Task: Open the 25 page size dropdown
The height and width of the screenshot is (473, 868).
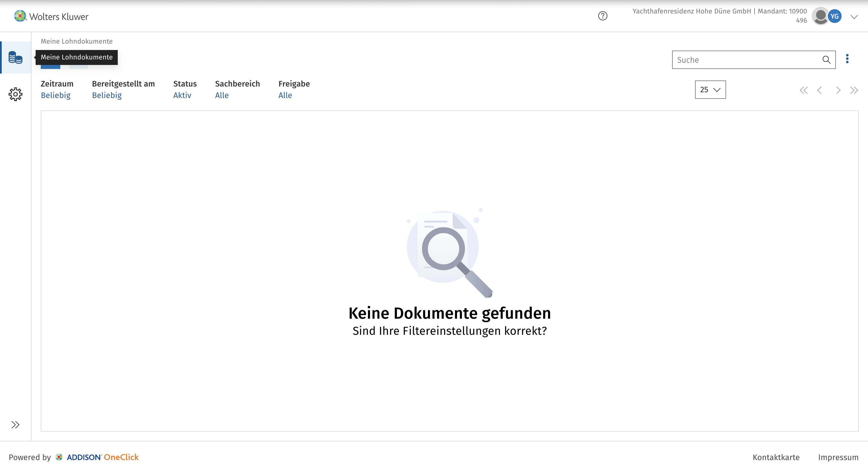Action: [x=710, y=90]
